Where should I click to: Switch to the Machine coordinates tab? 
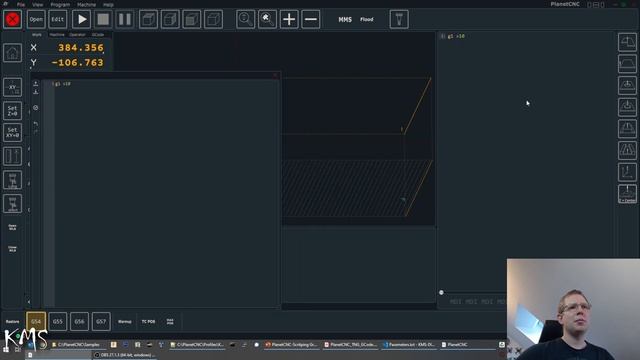click(x=57, y=35)
